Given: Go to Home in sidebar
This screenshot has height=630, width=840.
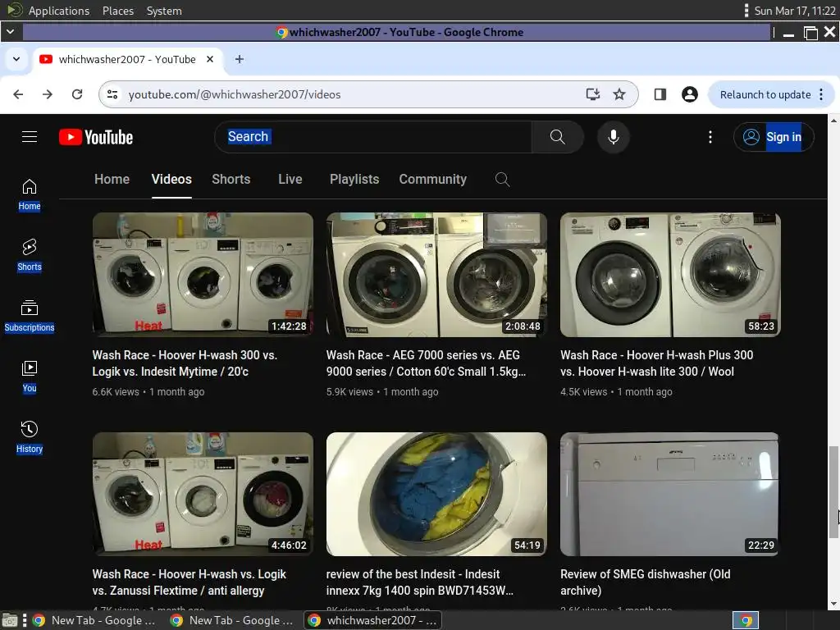Looking at the screenshot, I should 30,194.
